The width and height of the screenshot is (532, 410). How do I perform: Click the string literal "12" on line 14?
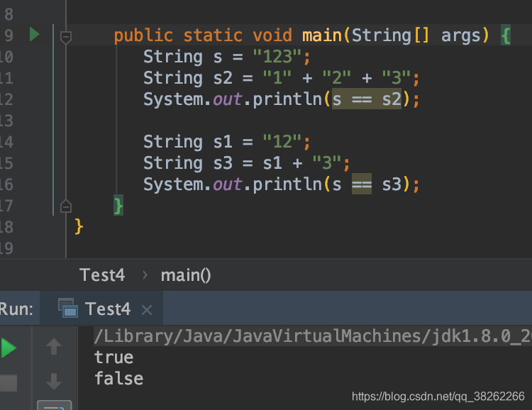pyautogui.click(x=282, y=142)
